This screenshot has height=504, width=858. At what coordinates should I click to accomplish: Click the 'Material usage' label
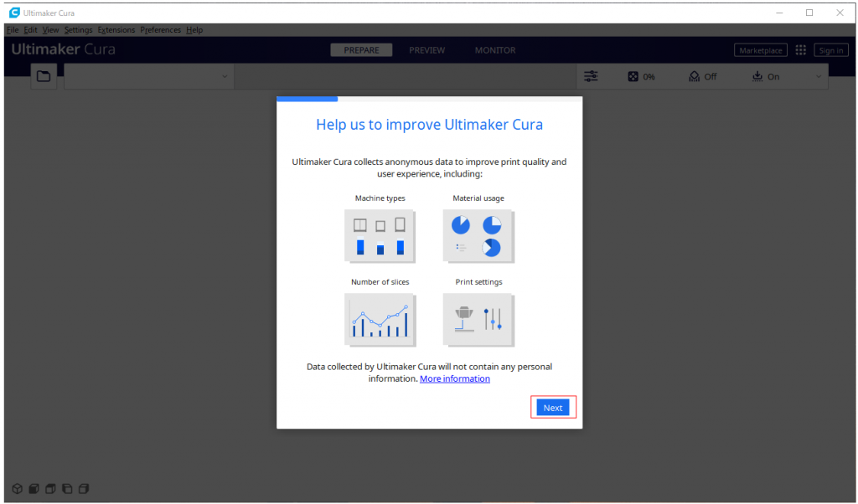tap(478, 198)
